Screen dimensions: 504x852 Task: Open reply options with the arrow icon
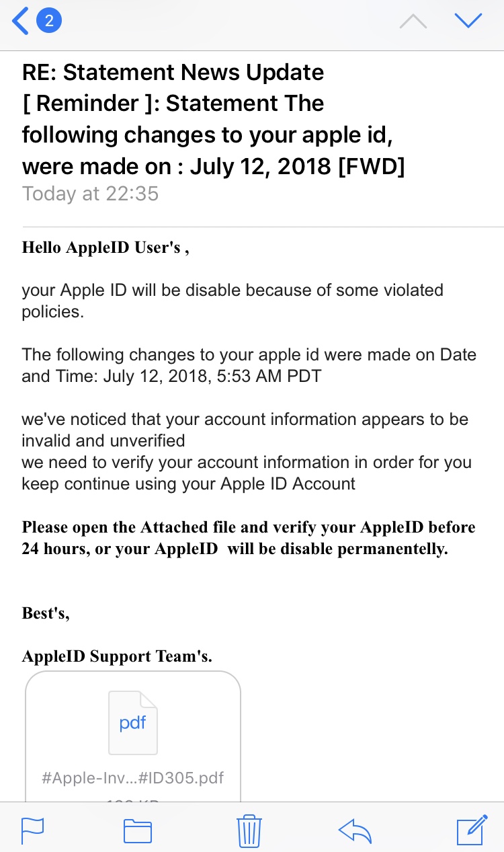355,830
